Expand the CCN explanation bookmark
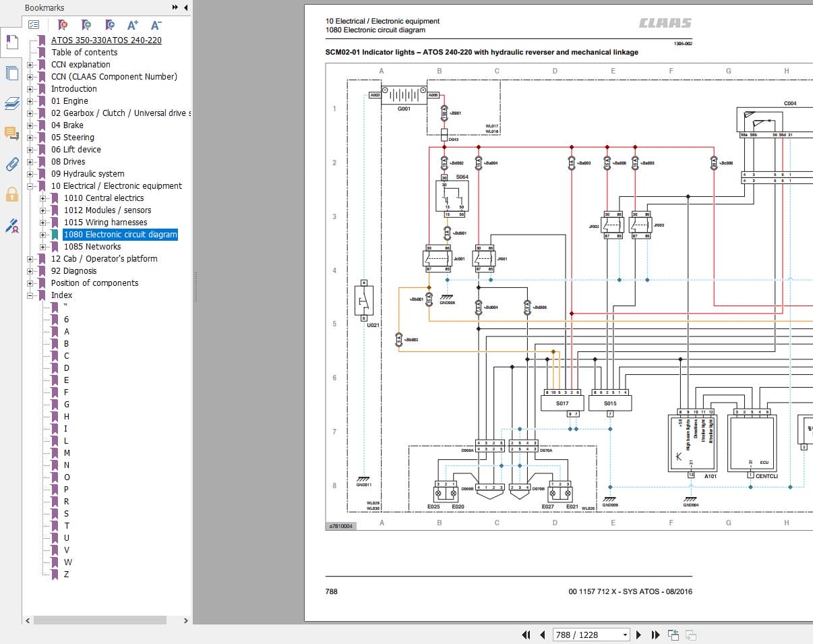813x644 pixels. pyautogui.click(x=30, y=65)
